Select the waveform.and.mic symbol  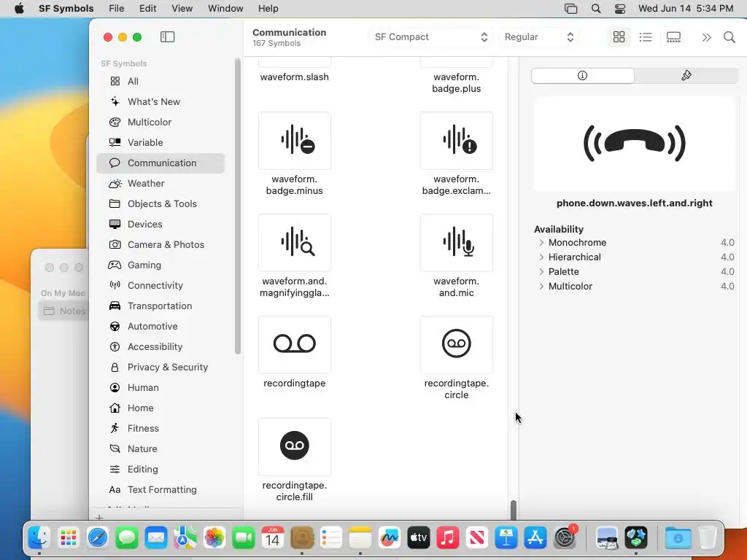457,242
